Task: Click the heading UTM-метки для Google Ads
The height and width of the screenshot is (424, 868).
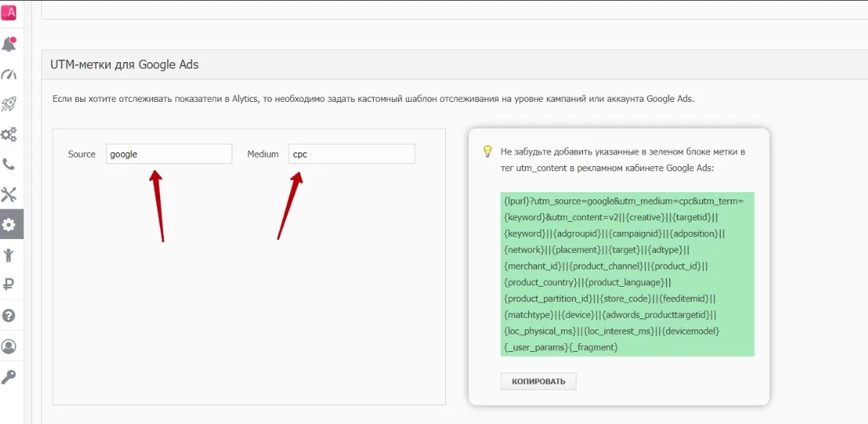Action: click(x=124, y=64)
